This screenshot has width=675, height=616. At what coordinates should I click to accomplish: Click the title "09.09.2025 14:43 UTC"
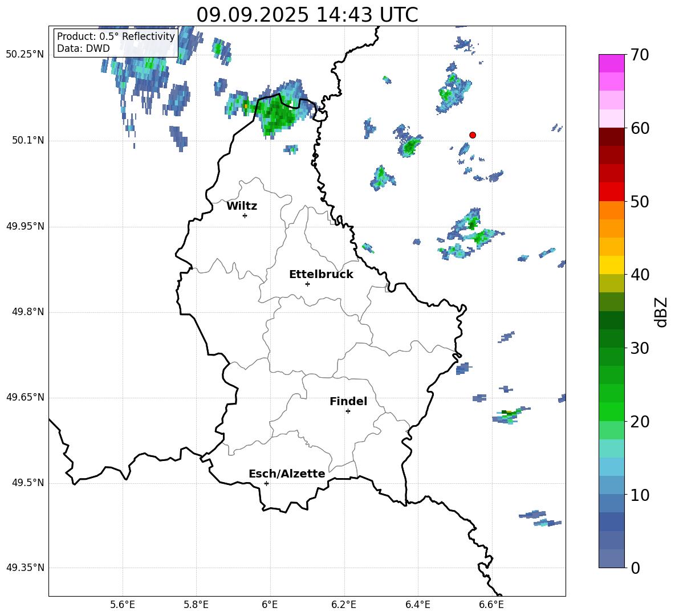click(307, 15)
